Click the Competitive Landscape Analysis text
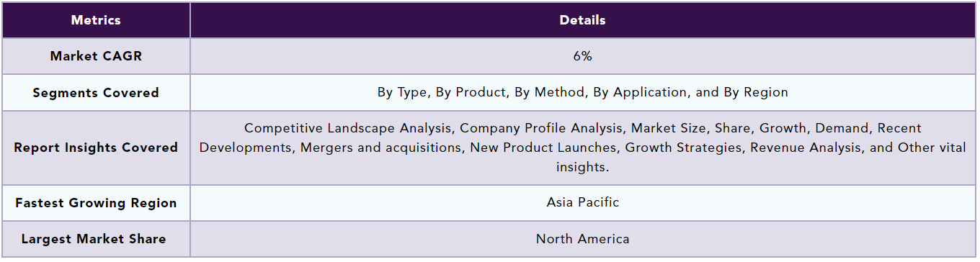The image size is (980, 262). [348, 128]
